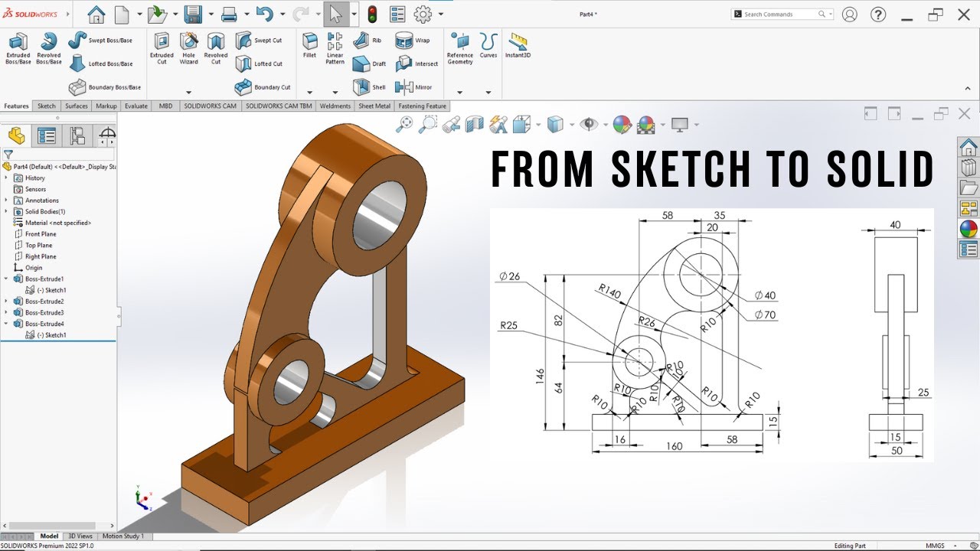
Task: Open the Weldments tab
Action: 335,106
